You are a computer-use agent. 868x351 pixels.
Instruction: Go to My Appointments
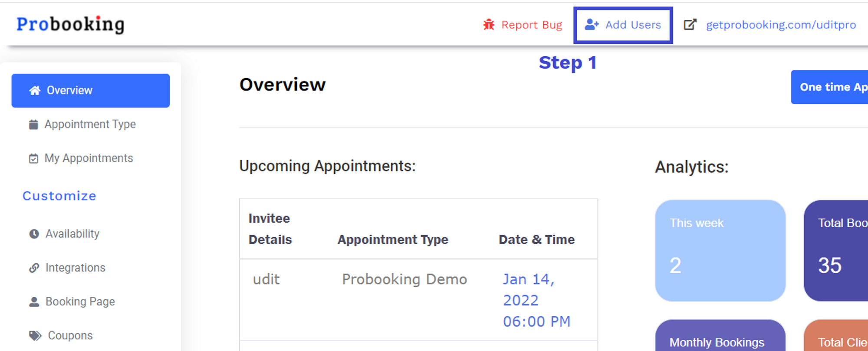coord(89,158)
